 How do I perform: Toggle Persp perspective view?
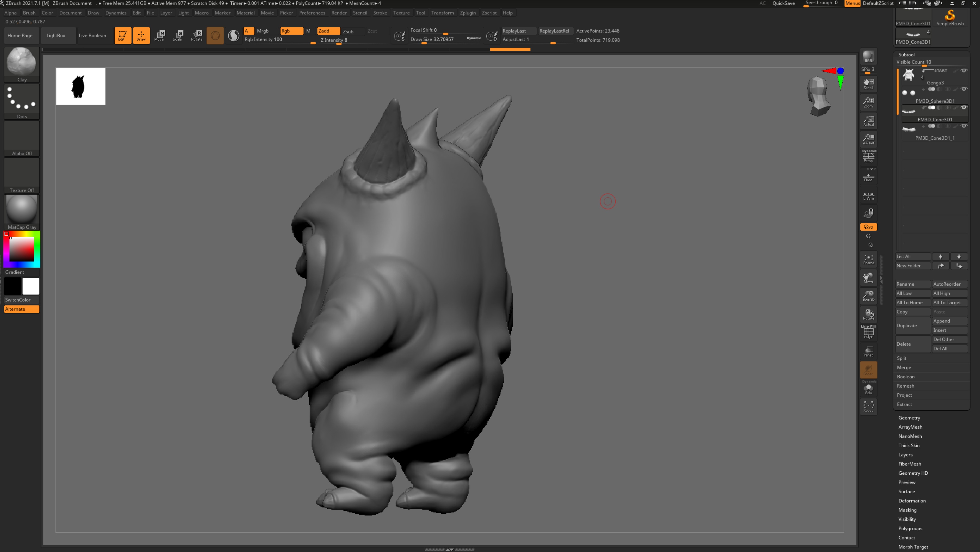pyautogui.click(x=868, y=156)
